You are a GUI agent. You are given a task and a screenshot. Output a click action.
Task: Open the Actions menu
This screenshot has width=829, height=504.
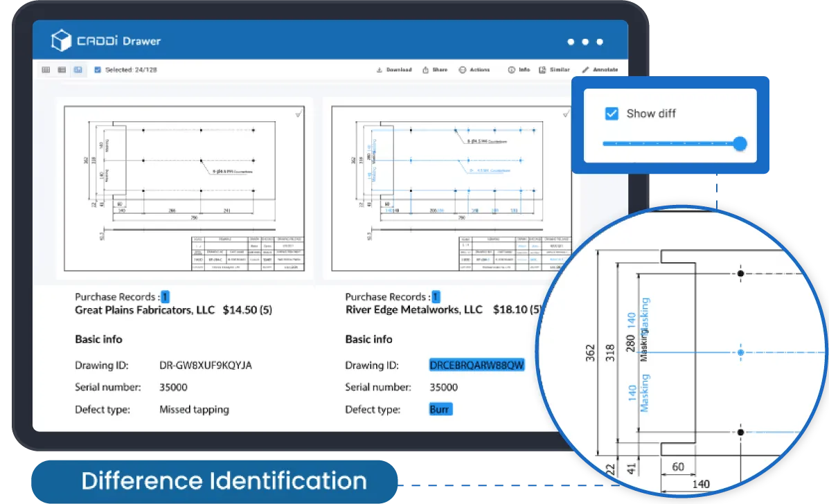[x=474, y=70]
